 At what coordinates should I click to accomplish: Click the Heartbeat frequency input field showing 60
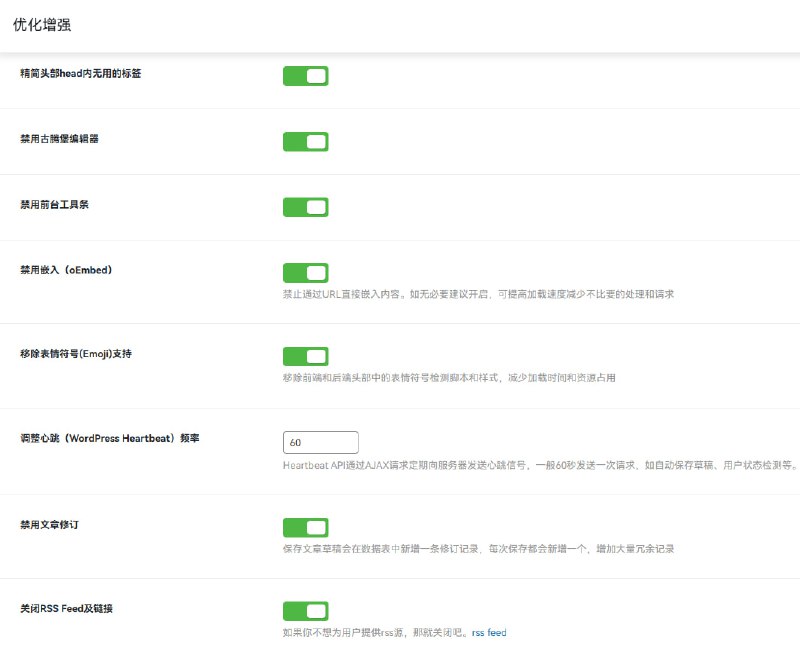pyautogui.click(x=320, y=442)
